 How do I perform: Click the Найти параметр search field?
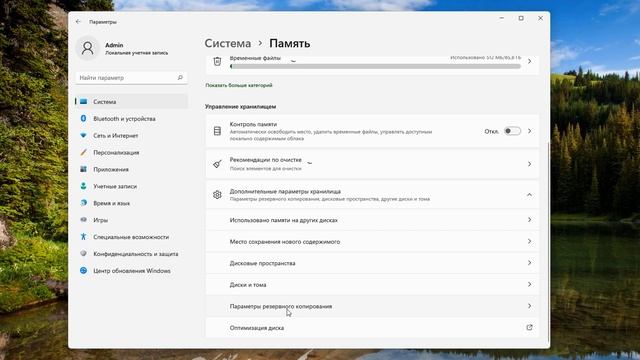tap(131, 78)
